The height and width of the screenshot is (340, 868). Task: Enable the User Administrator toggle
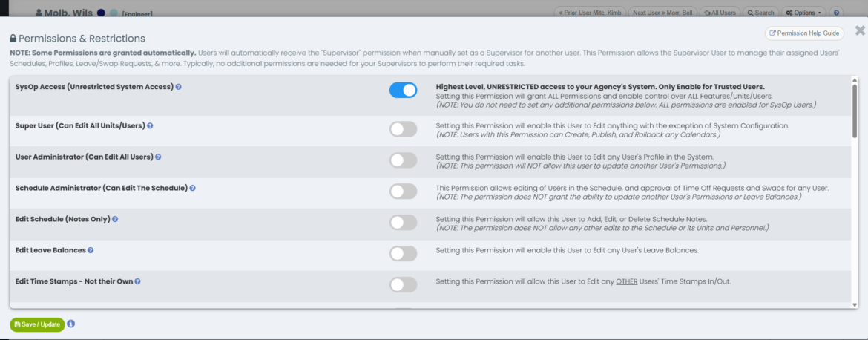pos(403,160)
